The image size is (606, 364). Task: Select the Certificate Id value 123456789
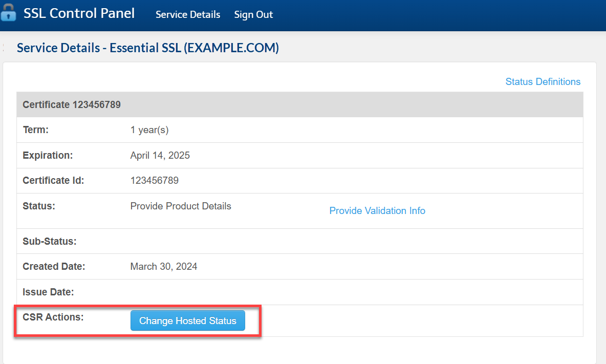click(153, 180)
